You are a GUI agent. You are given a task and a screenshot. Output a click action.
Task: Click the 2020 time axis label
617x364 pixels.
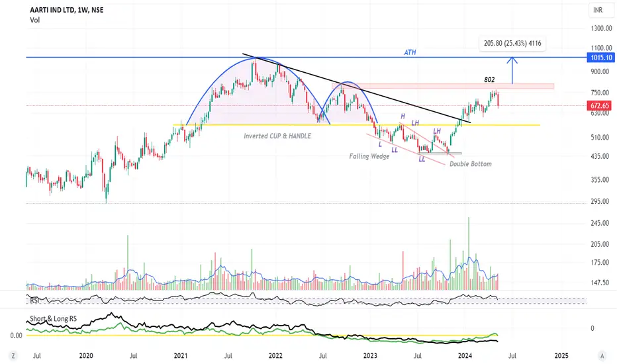pyautogui.click(x=86, y=356)
